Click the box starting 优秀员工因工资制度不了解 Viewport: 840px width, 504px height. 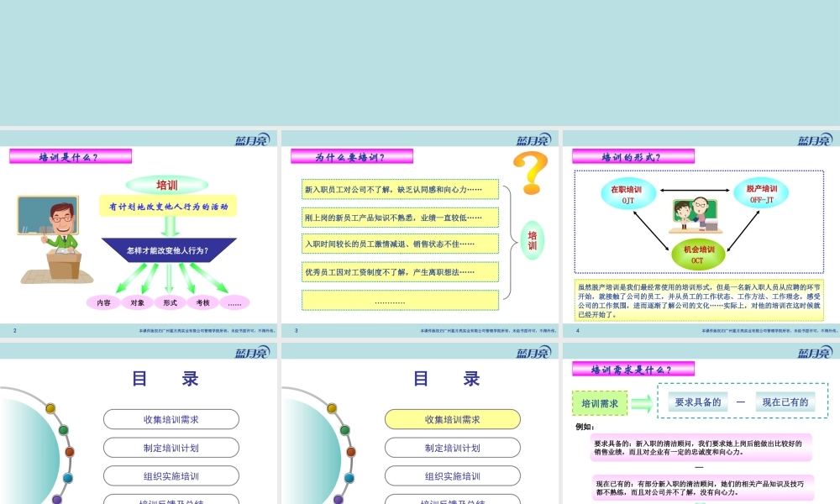400,272
